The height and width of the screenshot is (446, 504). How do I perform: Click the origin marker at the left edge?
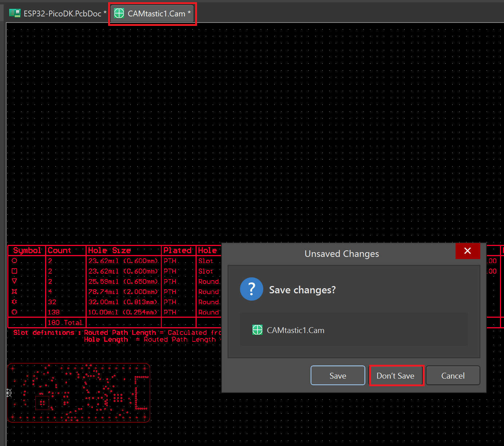pos(9,392)
